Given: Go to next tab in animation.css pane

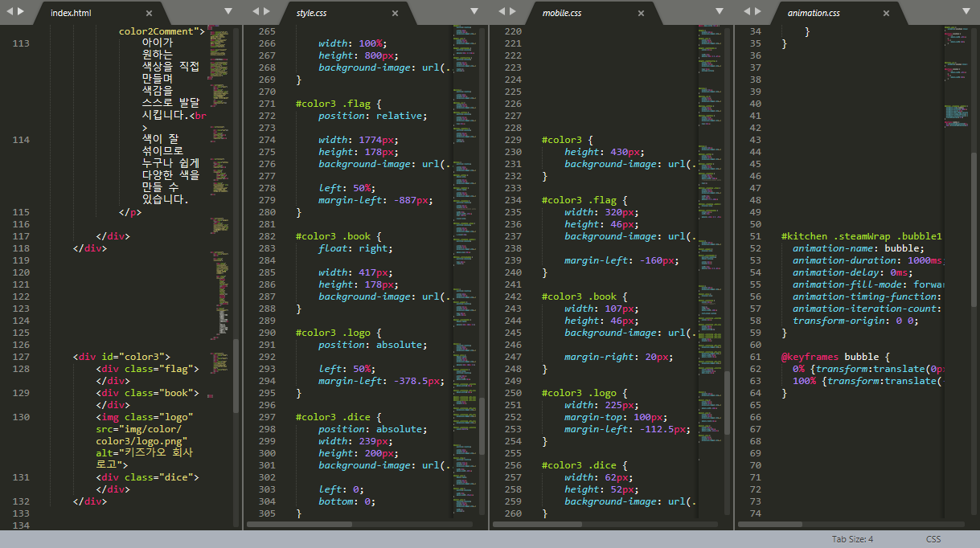Looking at the screenshot, I should [760, 11].
